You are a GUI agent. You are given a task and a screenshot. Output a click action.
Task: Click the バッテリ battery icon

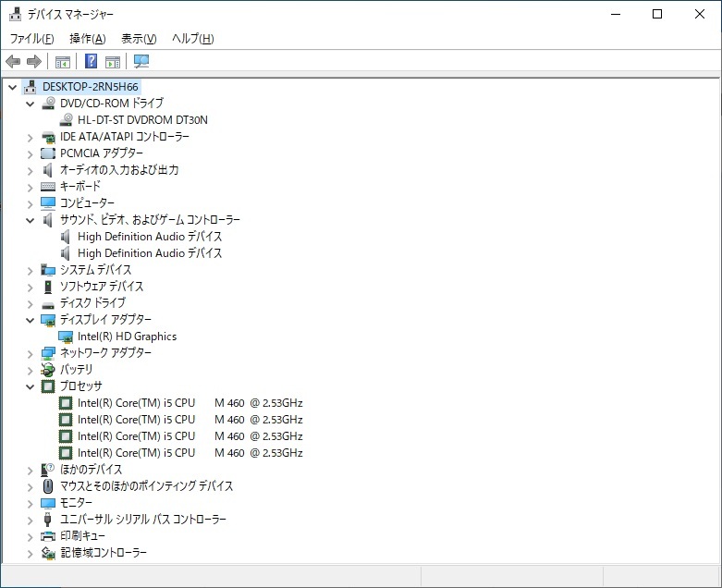(x=48, y=370)
